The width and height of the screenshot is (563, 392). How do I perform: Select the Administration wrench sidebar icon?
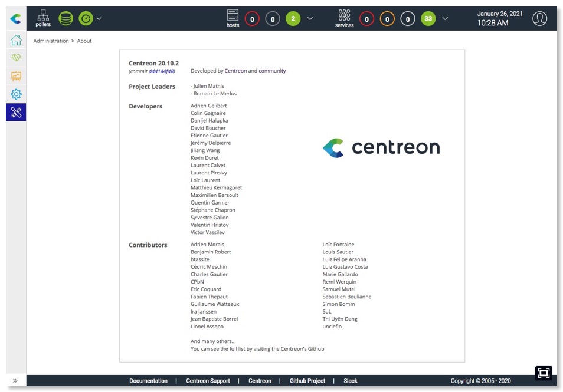pyautogui.click(x=15, y=111)
